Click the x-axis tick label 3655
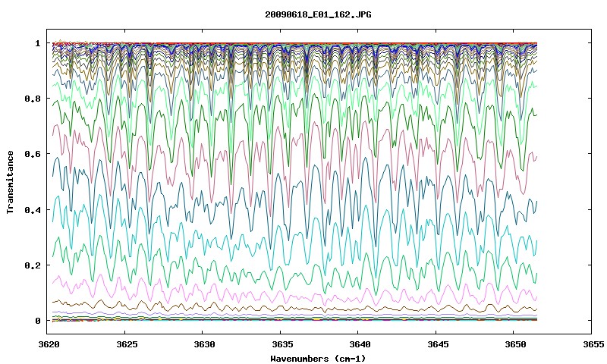The width and height of the screenshot is (607, 364). tap(594, 344)
